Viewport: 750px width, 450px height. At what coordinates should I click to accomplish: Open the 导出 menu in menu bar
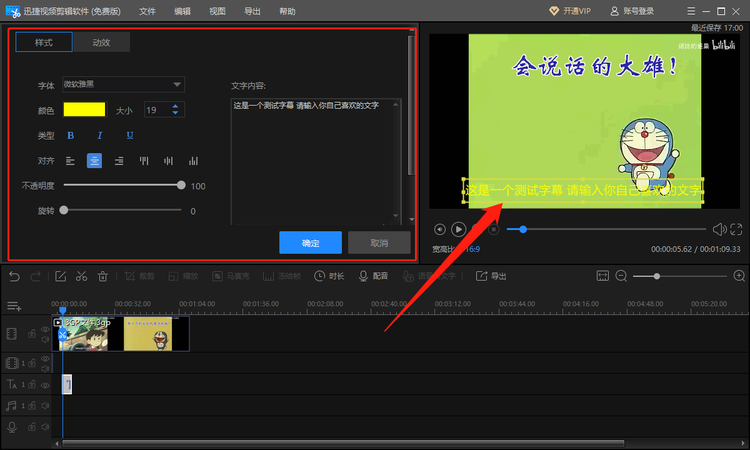[x=252, y=11]
